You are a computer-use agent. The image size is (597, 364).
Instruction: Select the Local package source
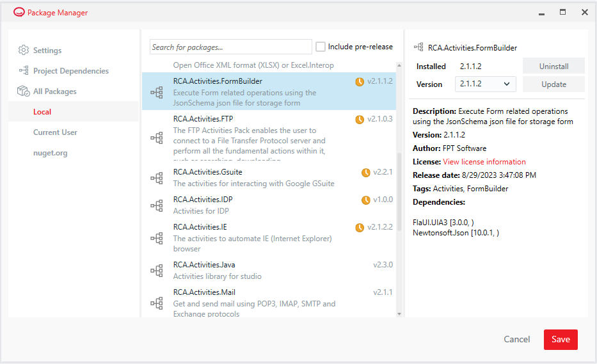coord(42,112)
